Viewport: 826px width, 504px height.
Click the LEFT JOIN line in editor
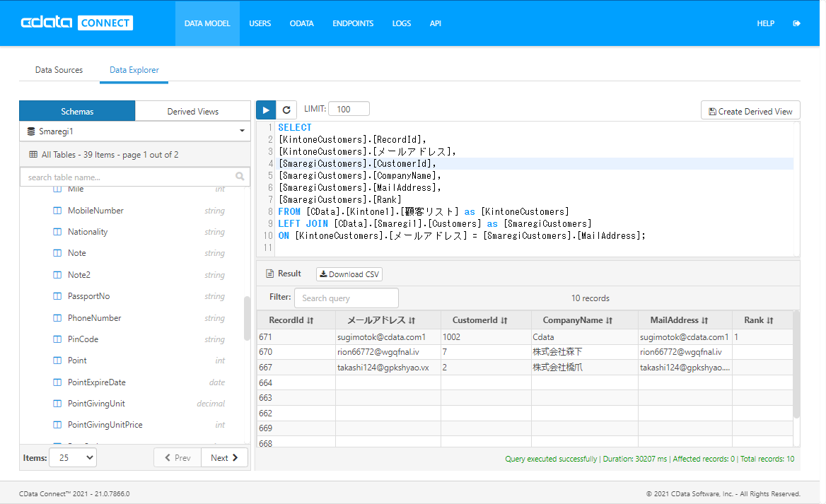435,224
